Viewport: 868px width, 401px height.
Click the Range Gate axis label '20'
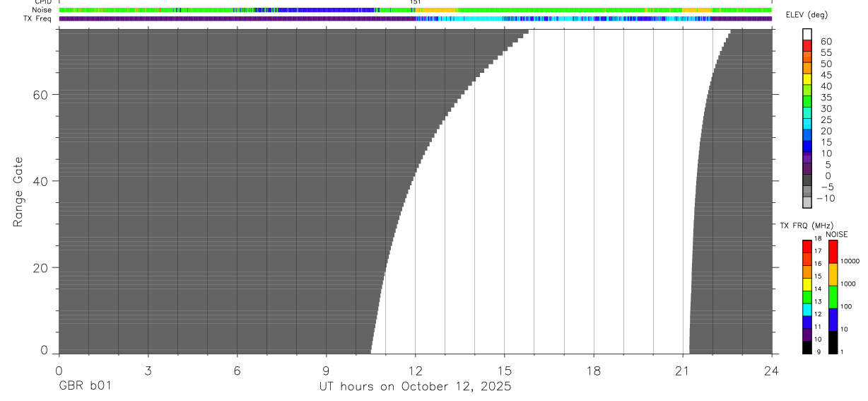click(x=40, y=268)
